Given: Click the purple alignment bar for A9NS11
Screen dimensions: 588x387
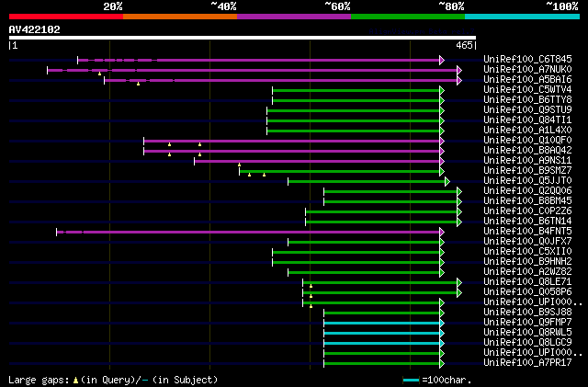Looking at the screenshot, I should [317, 162].
